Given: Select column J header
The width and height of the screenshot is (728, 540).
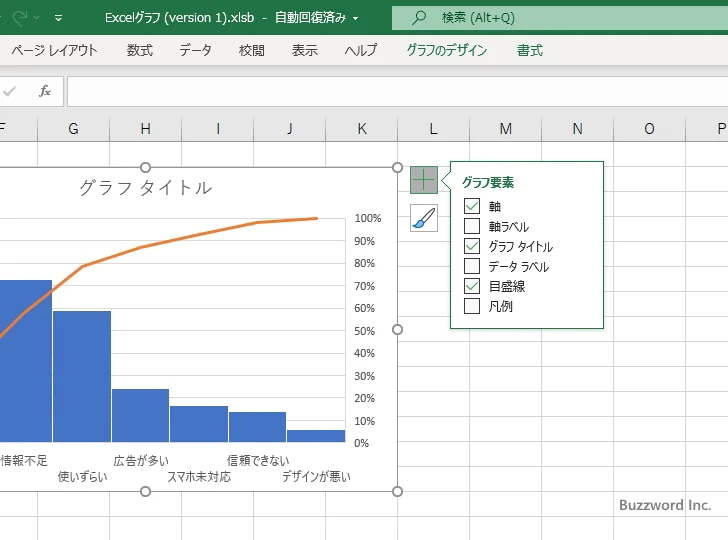Looking at the screenshot, I should coord(289,129).
